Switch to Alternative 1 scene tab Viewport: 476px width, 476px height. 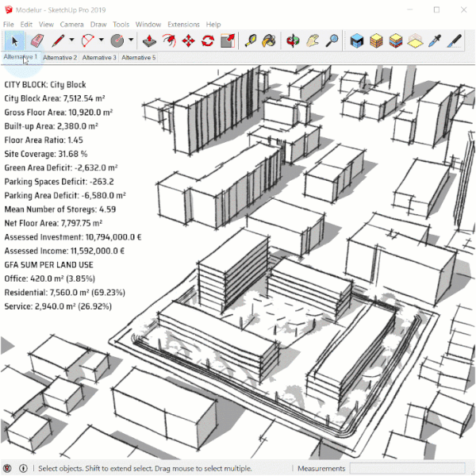pos(21,57)
